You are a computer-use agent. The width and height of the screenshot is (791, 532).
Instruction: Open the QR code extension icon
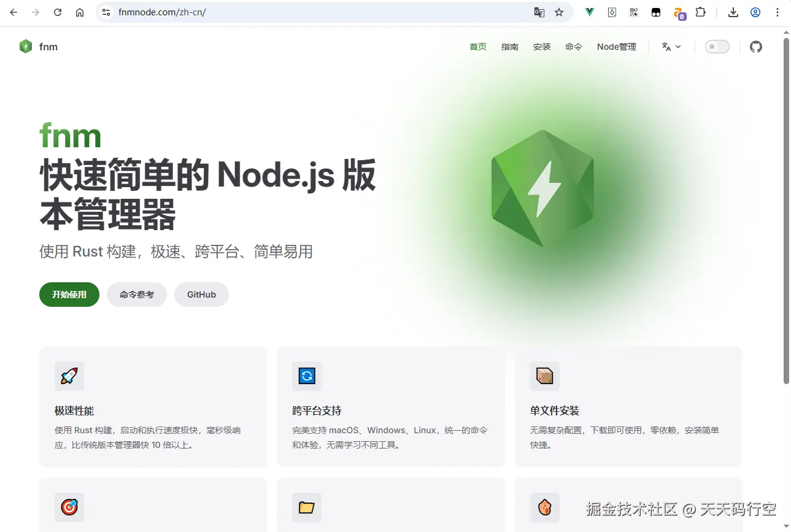click(x=634, y=12)
